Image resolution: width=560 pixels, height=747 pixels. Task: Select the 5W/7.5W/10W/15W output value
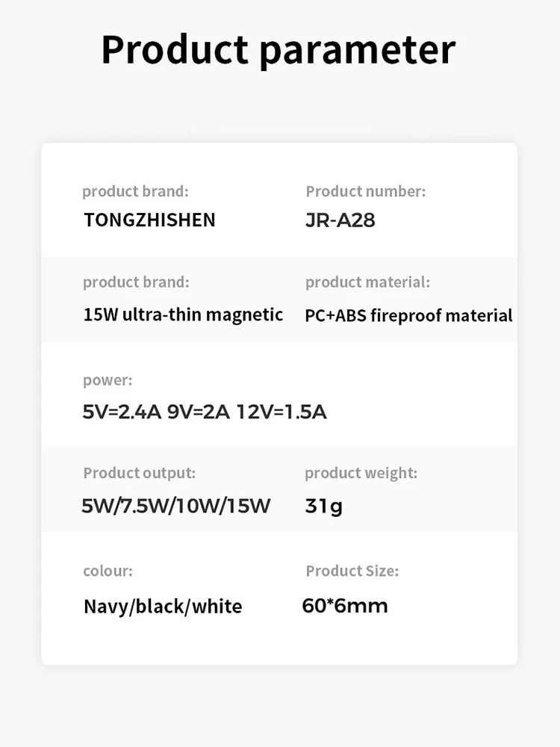coord(175,506)
